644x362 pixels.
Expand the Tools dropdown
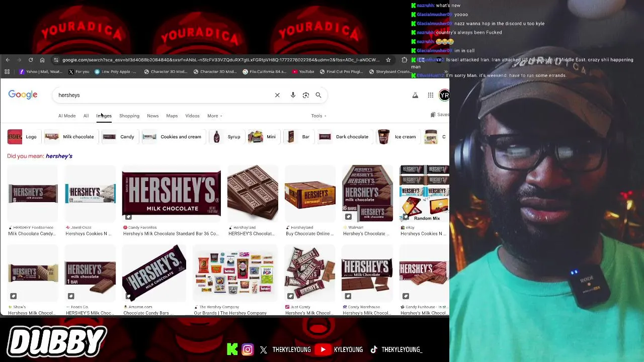click(318, 116)
